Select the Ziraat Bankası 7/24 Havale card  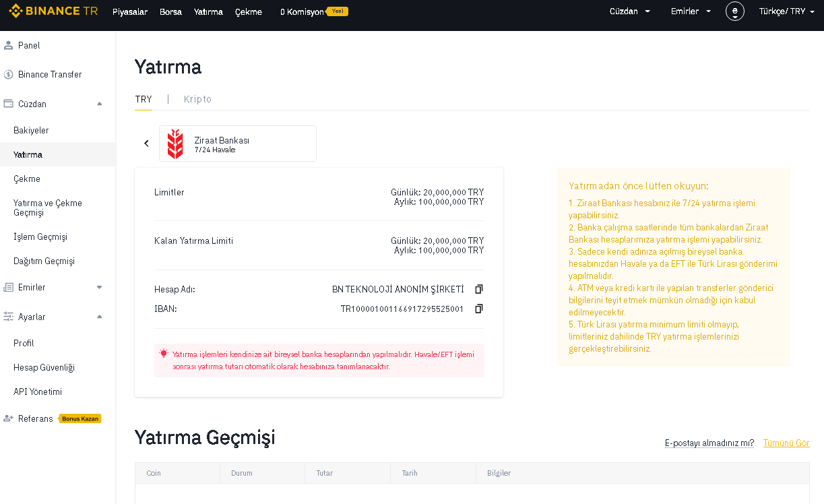(x=238, y=144)
